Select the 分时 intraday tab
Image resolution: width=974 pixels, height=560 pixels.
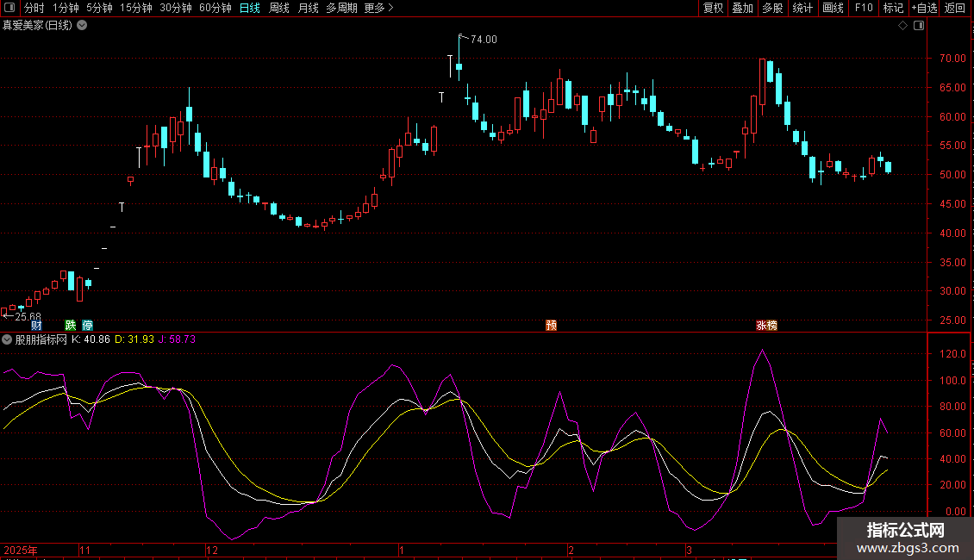pyautogui.click(x=34, y=8)
